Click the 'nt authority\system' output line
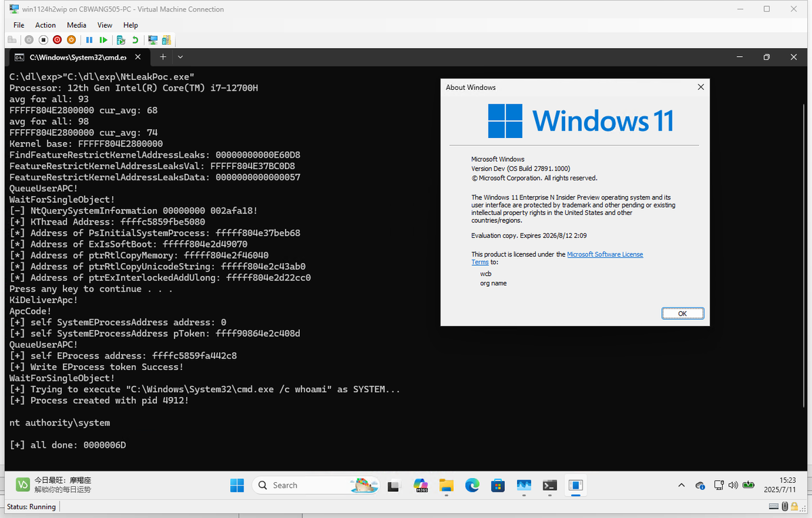 pyautogui.click(x=60, y=423)
